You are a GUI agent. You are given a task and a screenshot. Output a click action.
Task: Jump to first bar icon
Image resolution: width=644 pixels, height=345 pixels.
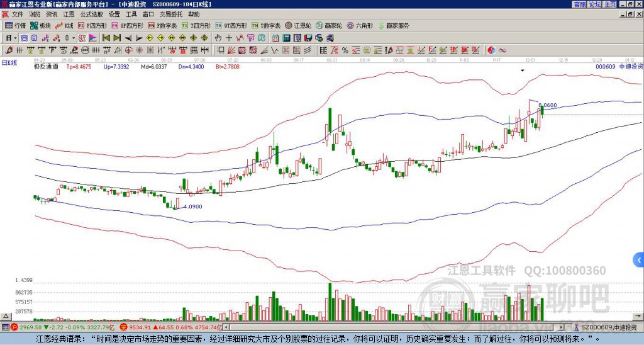(106, 38)
